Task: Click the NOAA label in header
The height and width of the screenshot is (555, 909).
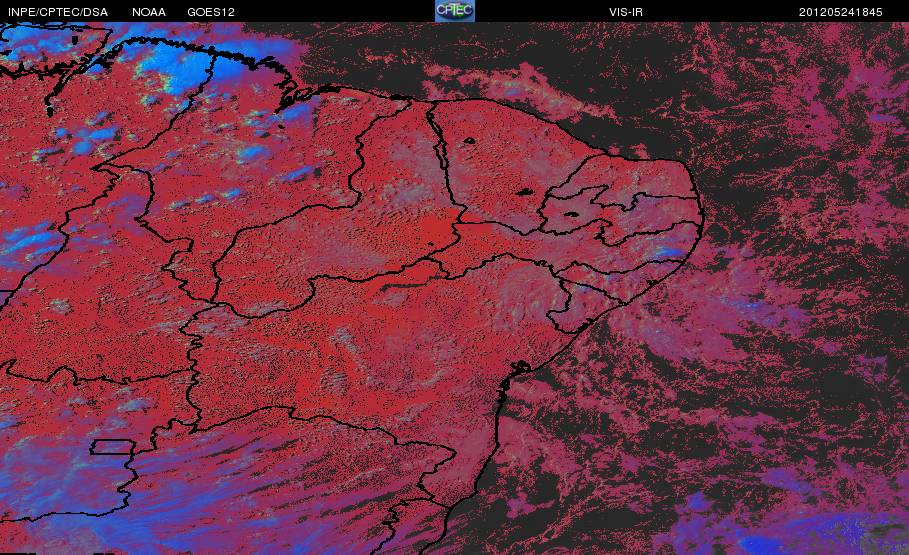Action: [148, 12]
